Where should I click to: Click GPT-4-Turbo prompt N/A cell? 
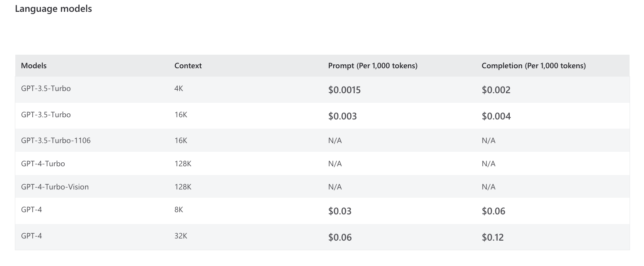tap(335, 164)
